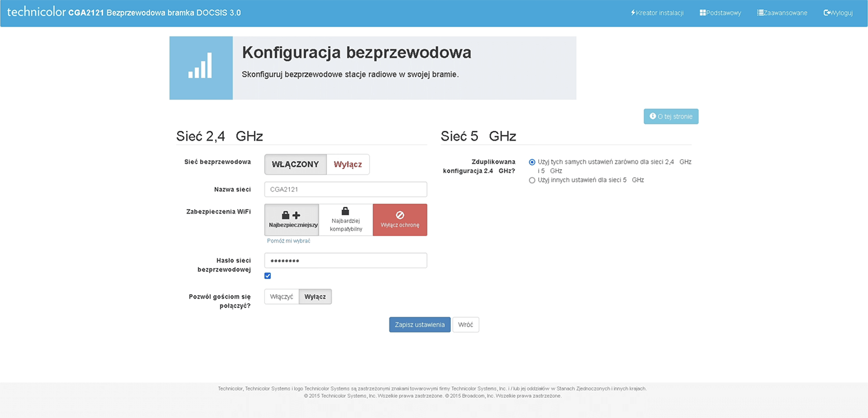
Task: Click the logout arrow icon beside Wyloguj
Action: [x=827, y=13]
